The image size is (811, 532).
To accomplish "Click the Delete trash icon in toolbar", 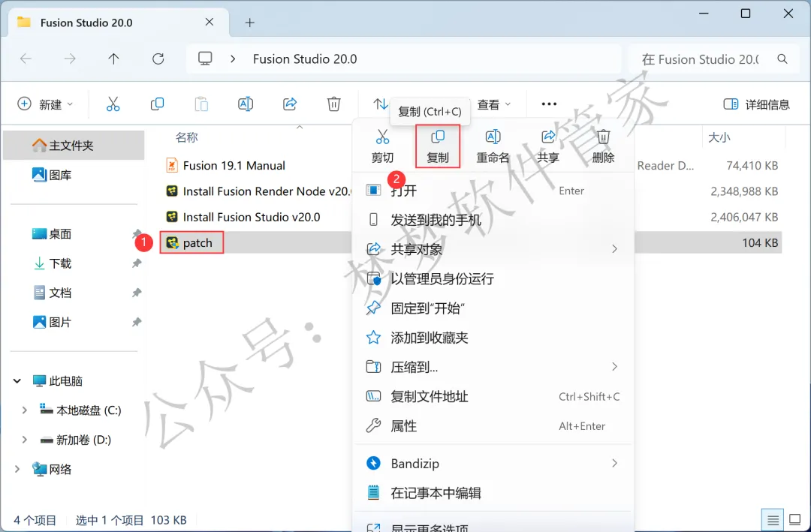I will [333, 104].
